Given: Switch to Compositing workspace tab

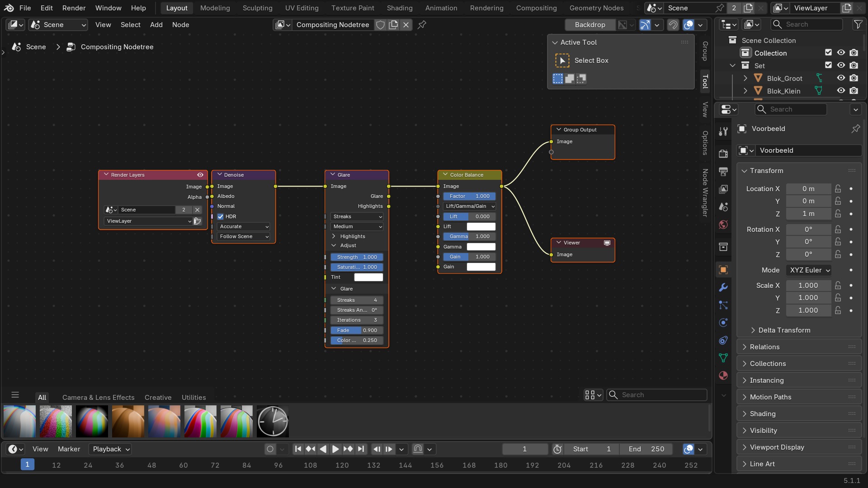Looking at the screenshot, I should 536,8.
